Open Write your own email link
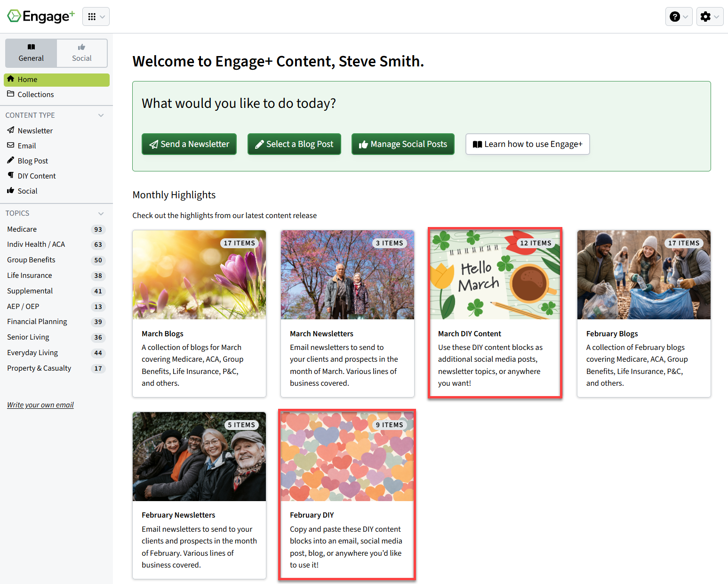The width and height of the screenshot is (728, 584). click(x=40, y=405)
